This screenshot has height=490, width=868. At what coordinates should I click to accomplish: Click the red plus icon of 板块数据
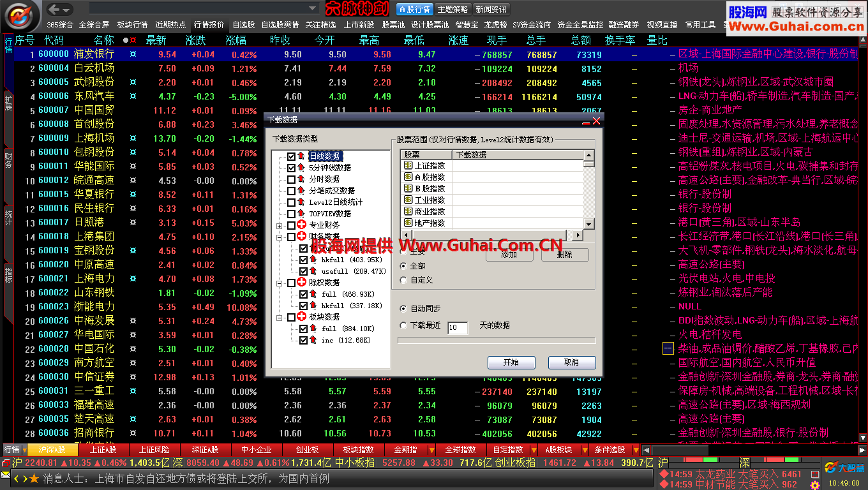302,317
